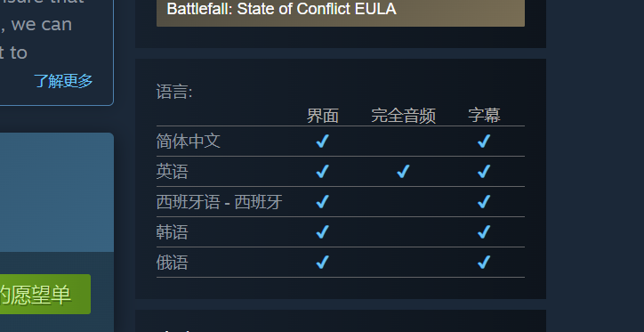Click the 完全音频 column header
The width and height of the screenshot is (644, 332).
click(x=403, y=116)
